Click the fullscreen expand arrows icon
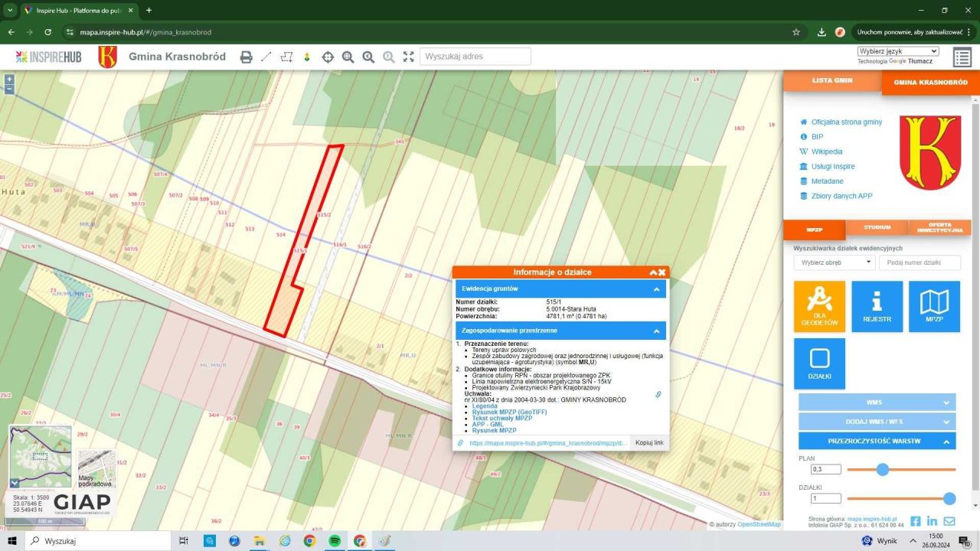This screenshot has width=980, height=551. pyautogui.click(x=408, y=57)
